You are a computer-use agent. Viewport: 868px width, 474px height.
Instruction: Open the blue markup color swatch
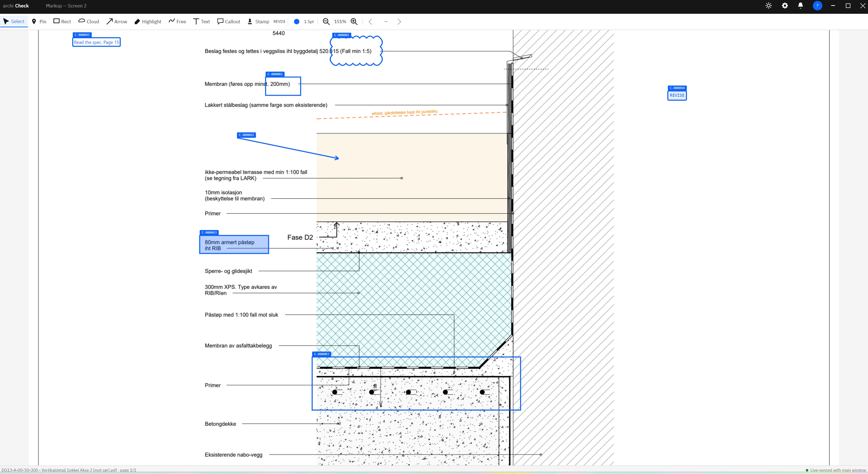coord(297,21)
